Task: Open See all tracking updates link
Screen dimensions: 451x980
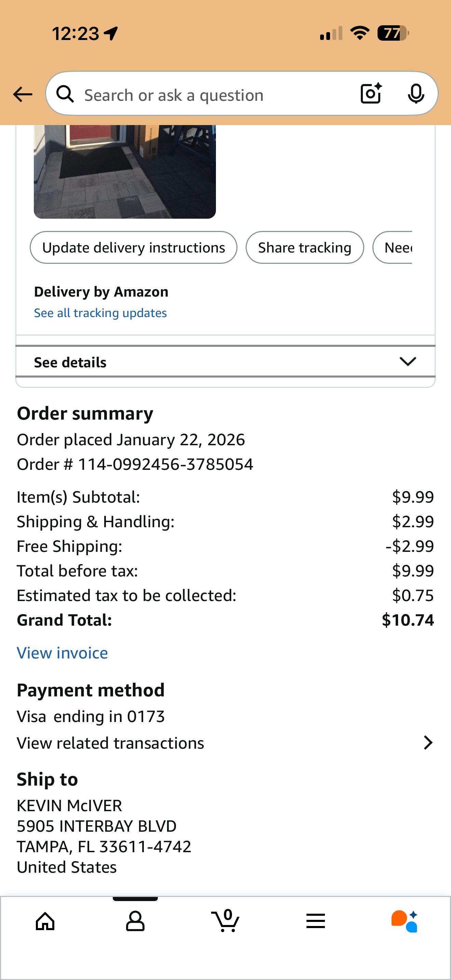Action: coord(100,313)
